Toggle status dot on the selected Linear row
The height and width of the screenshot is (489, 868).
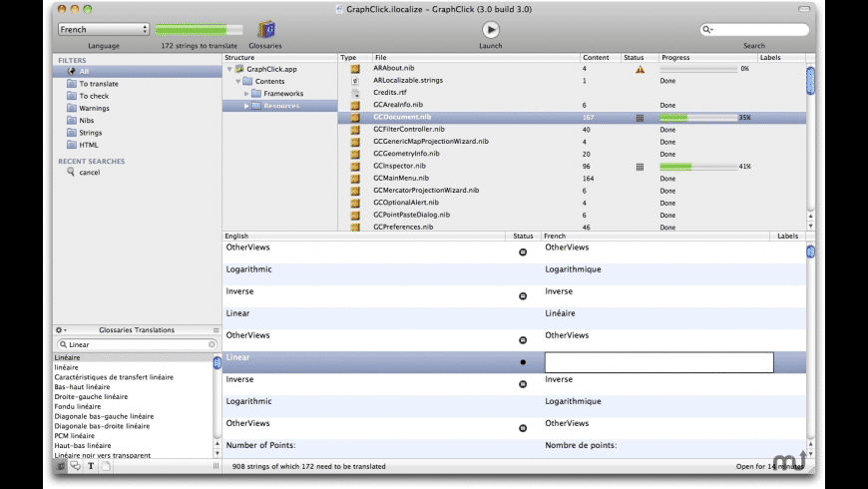tap(523, 362)
